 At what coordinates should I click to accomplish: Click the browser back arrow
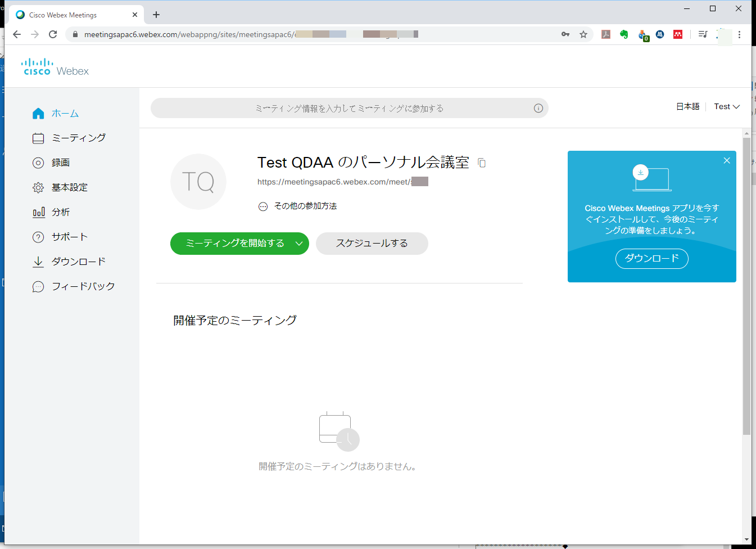pyautogui.click(x=17, y=34)
